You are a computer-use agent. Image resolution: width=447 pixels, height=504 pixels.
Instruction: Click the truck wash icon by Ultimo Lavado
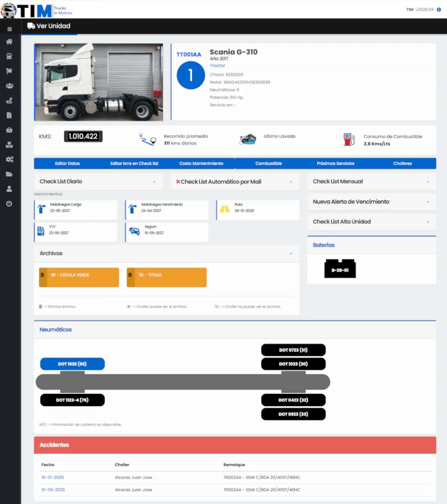(x=248, y=139)
